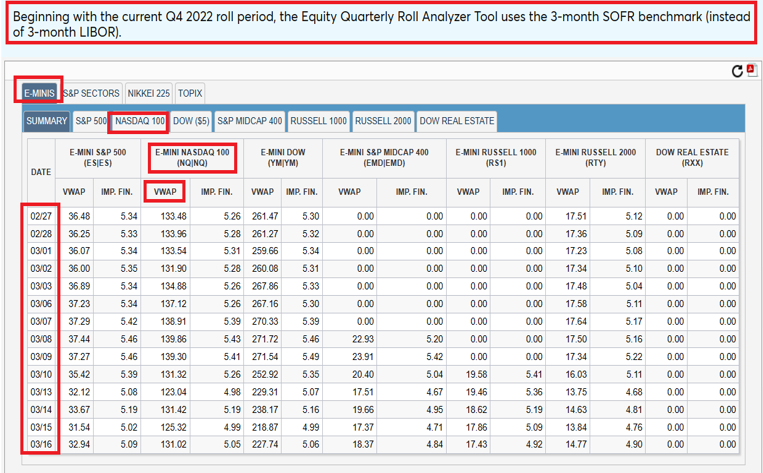Viewport: 763px width, 473px height.
Task: Click the SOFR benchmark notice text
Action: coord(382,24)
